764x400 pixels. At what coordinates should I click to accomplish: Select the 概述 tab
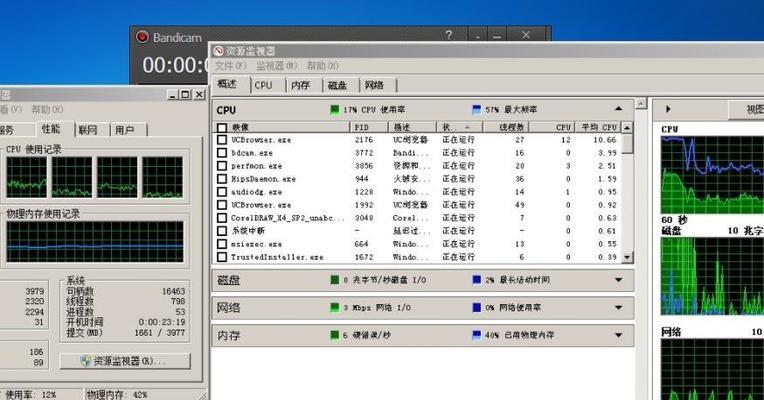231,85
